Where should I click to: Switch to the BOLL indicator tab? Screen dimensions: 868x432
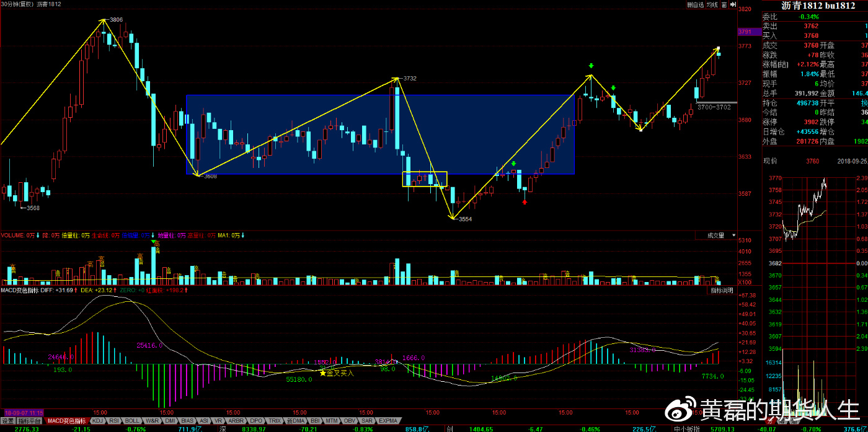pos(133,420)
